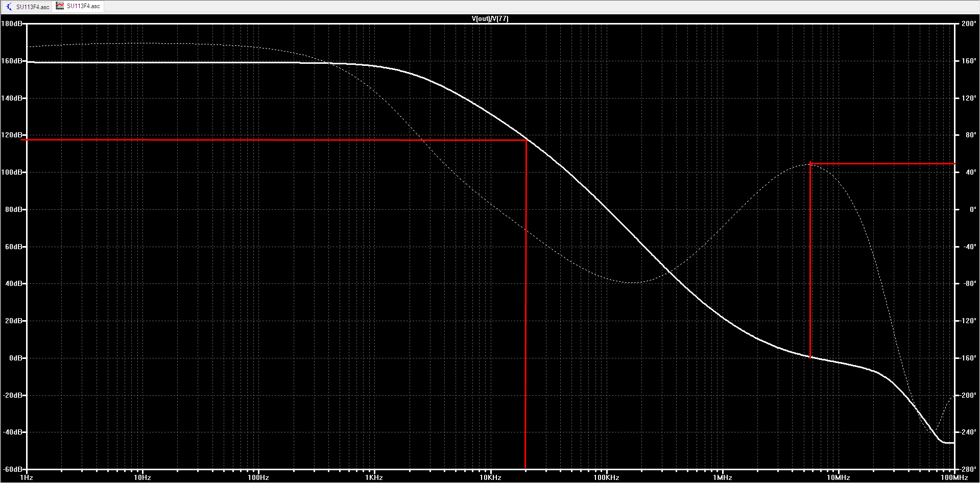980x483 pixels.
Task: Click the 200° phase axis label
Action: [x=969, y=23]
